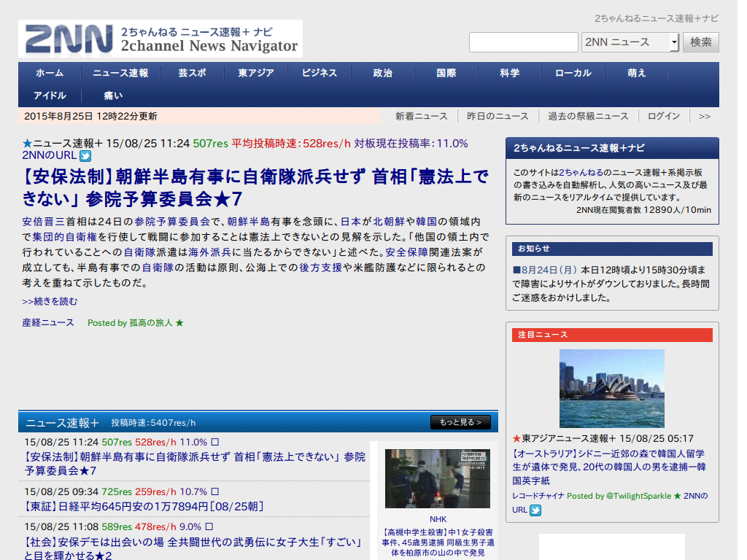The width and height of the screenshot is (747, 560).
Task: Click the Twitter bird icon beside 2NNのURL
Action: 85,156
